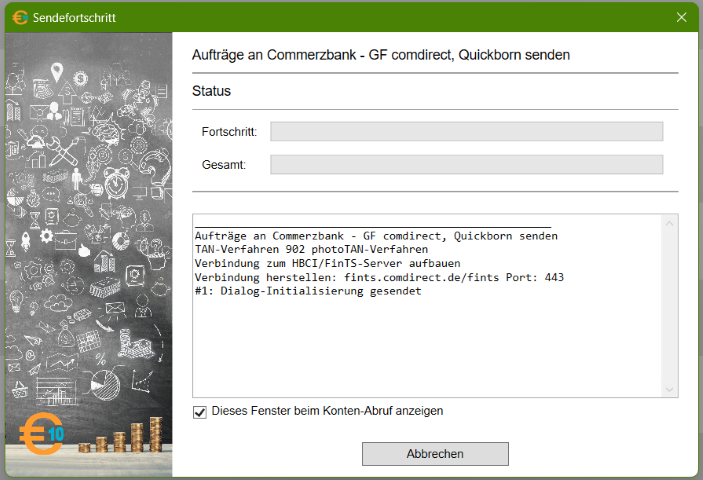The image size is (703, 480).
Task: Click the orange euro 10 logo
Action: pos(42,433)
